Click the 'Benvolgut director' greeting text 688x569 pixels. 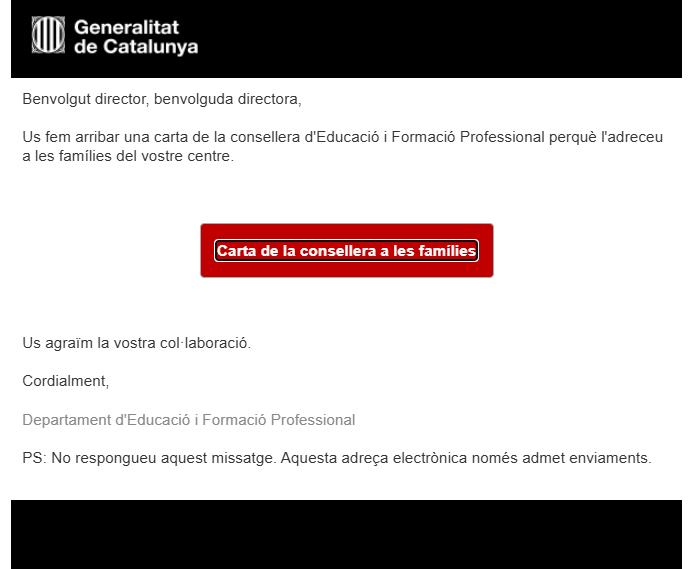point(86,99)
